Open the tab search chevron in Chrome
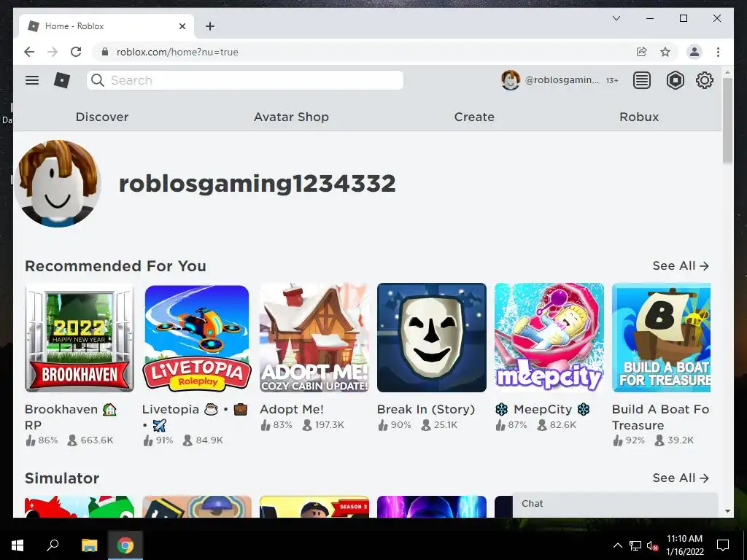 [x=616, y=18]
